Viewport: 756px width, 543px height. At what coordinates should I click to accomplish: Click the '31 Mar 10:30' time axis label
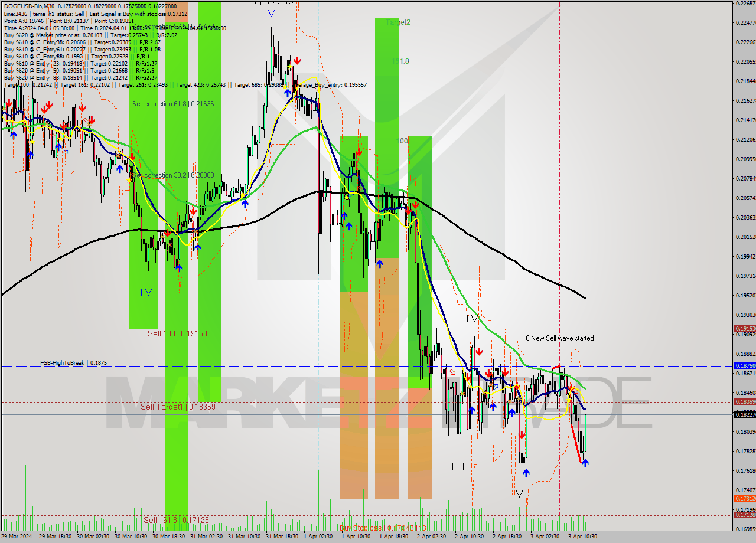pos(244,537)
